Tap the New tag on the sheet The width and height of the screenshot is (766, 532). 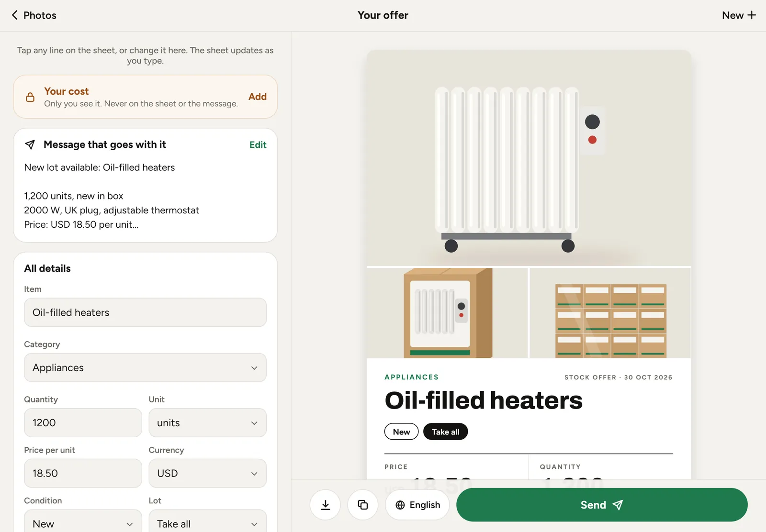tap(401, 432)
